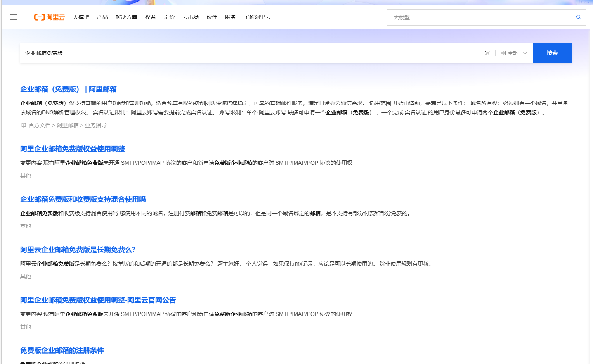Open the 服务 menu

tap(230, 17)
